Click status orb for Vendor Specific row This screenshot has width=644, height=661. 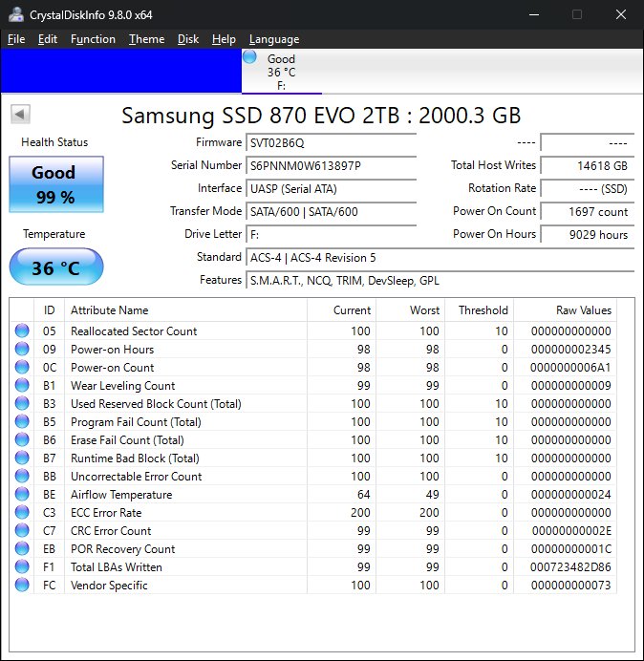coord(22,585)
